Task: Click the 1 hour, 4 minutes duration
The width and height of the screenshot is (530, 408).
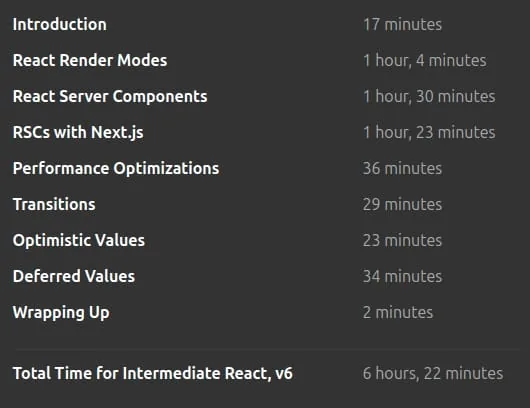Action: click(x=425, y=61)
